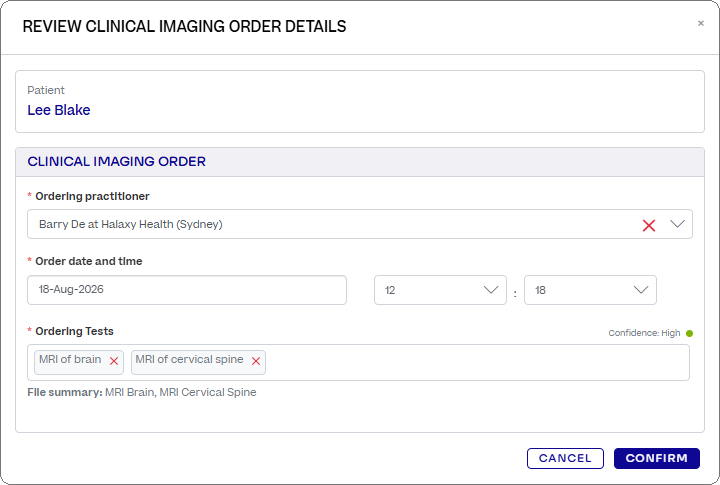Screen dimensions: 720x485
Task: Click the Patient label
Action: point(46,90)
